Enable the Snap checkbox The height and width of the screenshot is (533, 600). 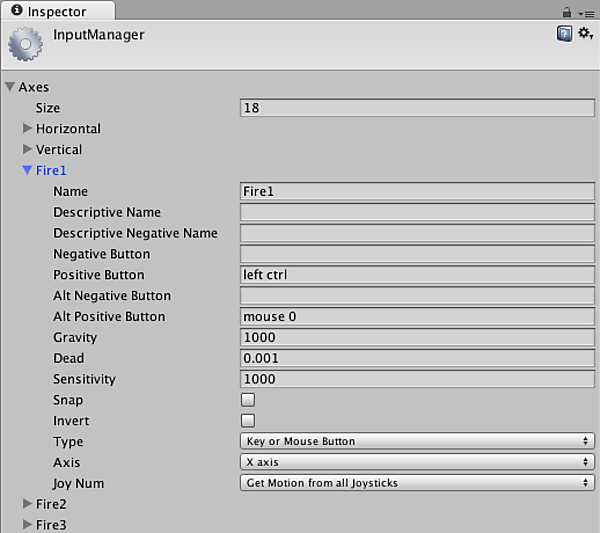[248, 400]
